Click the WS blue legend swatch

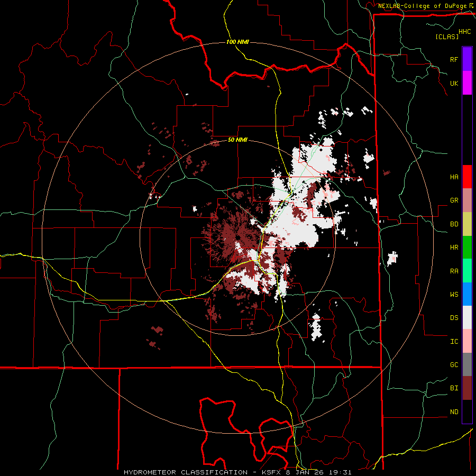pyautogui.click(x=467, y=294)
